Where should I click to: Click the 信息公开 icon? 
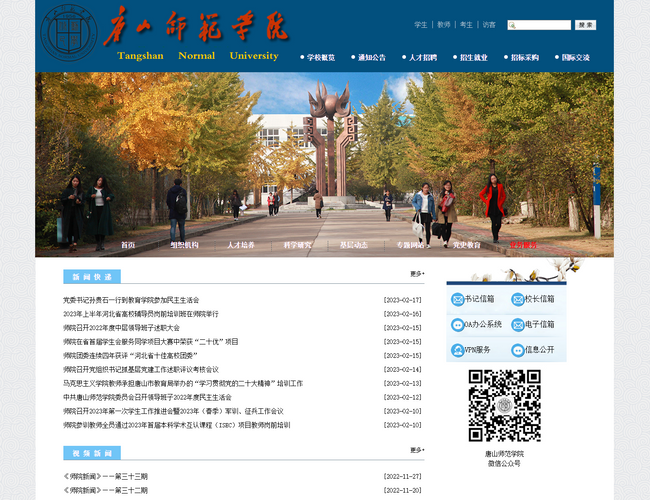pyautogui.click(x=518, y=350)
